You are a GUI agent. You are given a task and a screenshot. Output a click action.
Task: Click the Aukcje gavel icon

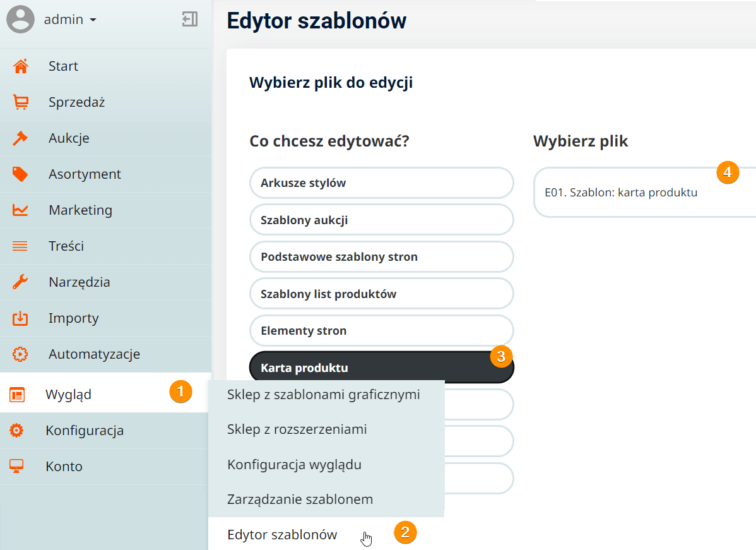coord(20,138)
